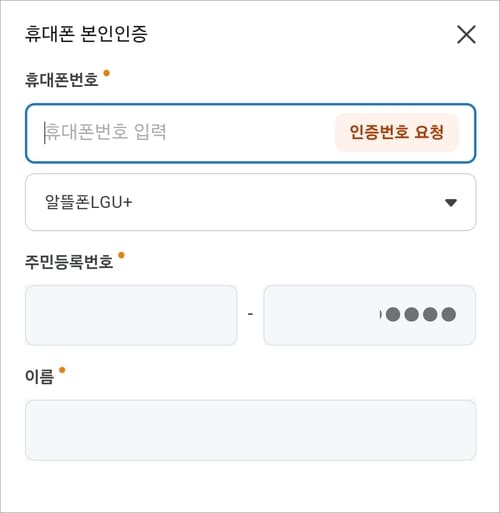Request code with 인증번호 요청 button
Screen dimensions: 500x513
coord(397,132)
